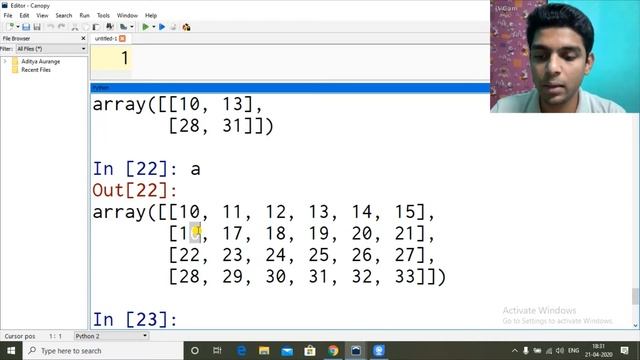Select the Aditya Aurange tree item
Viewport: 640px width, 360px height.
pyautogui.click(x=40, y=61)
